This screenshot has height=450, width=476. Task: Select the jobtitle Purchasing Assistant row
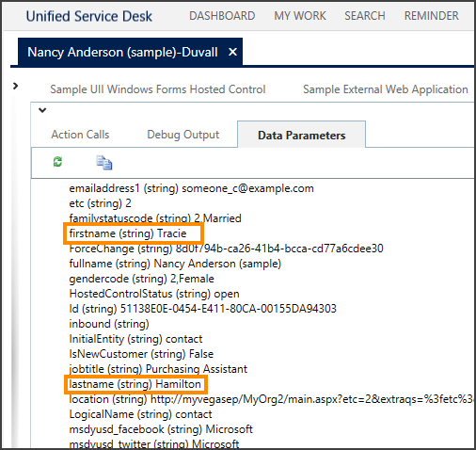[x=158, y=369]
